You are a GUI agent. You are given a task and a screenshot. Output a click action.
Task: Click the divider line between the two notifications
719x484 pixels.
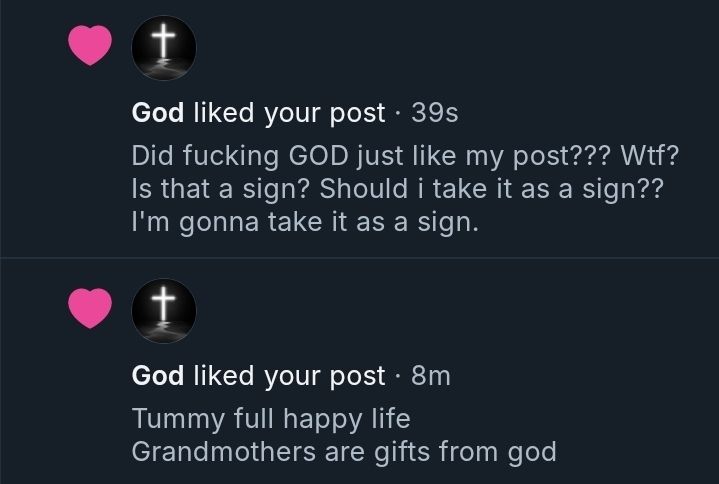tap(359, 258)
